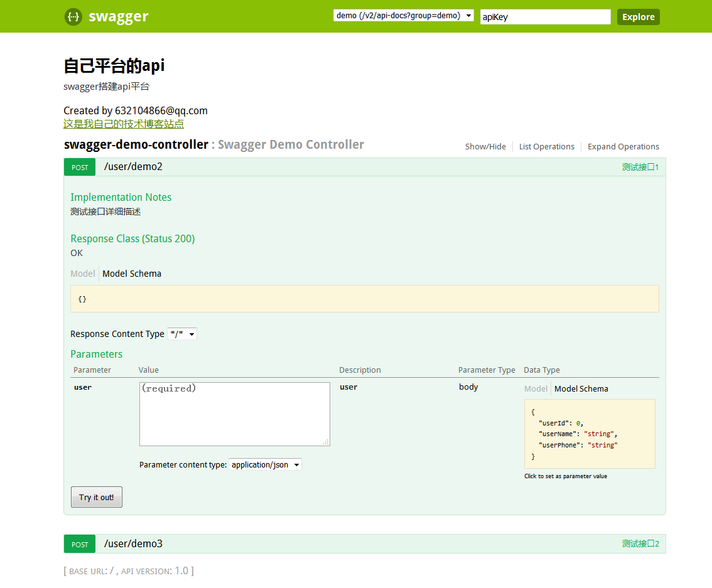Open the demo api-docs group dropdown
Screen dimensions: 712x588
pos(403,16)
